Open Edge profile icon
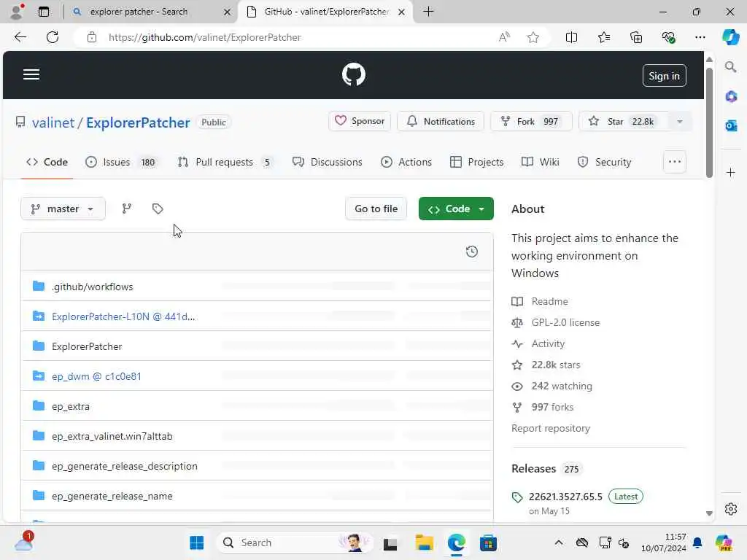 (x=17, y=12)
